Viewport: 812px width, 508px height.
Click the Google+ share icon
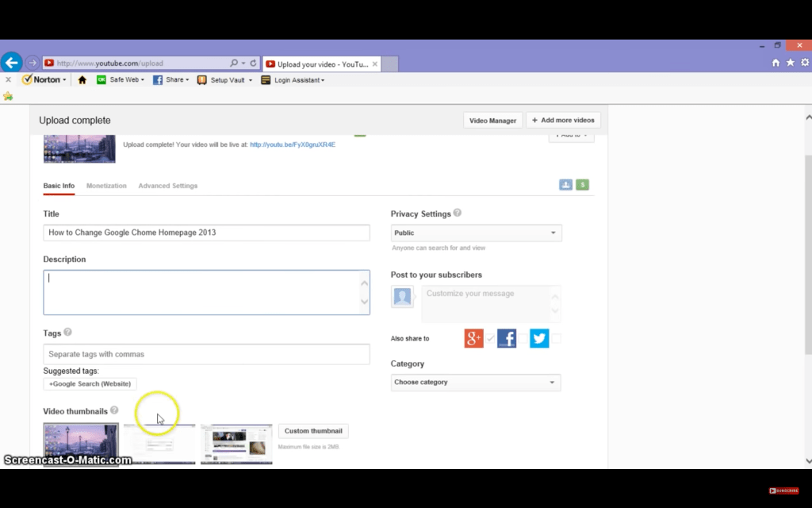(x=473, y=338)
